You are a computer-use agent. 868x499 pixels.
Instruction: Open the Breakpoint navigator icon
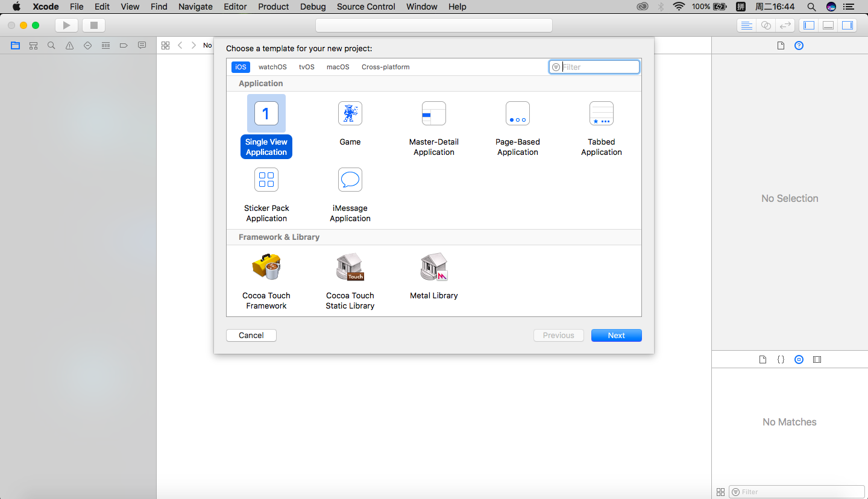click(x=124, y=45)
